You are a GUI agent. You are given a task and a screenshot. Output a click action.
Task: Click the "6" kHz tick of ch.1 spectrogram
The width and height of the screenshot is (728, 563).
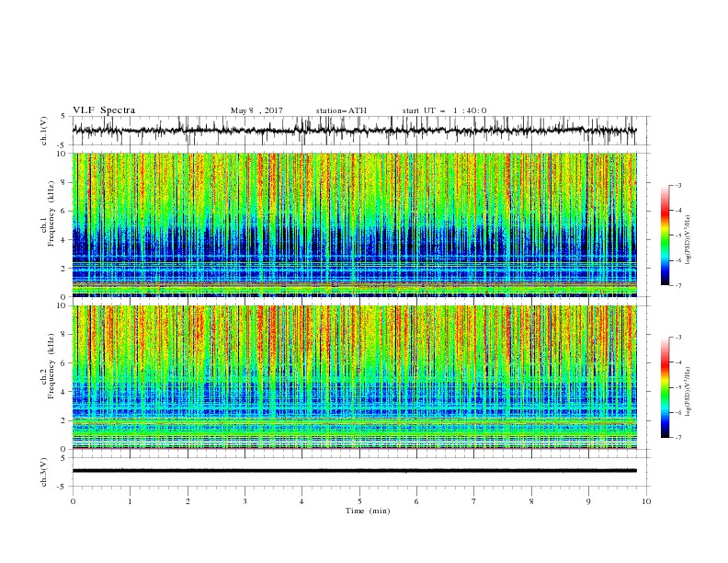click(x=64, y=211)
